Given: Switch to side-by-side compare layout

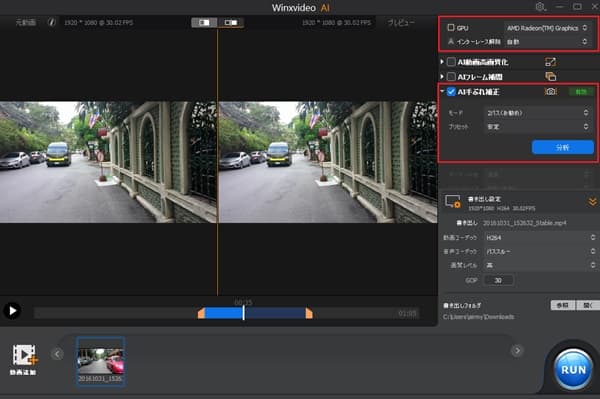Looking at the screenshot, I should [231, 23].
